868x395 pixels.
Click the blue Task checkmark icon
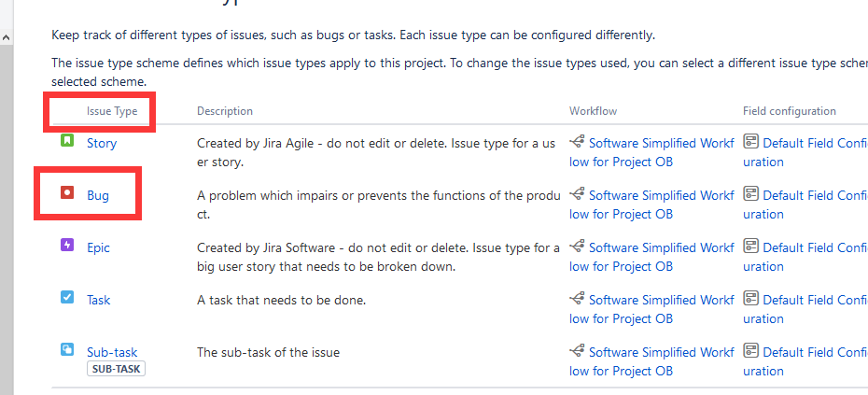click(67, 297)
